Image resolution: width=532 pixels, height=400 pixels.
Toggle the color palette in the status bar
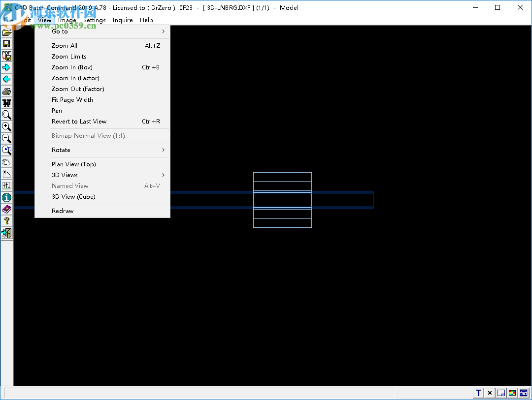512,392
